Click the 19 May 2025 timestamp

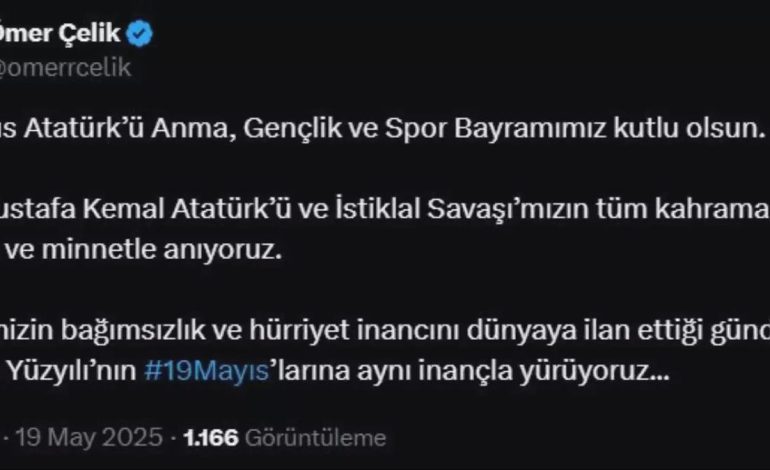coord(89,437)
